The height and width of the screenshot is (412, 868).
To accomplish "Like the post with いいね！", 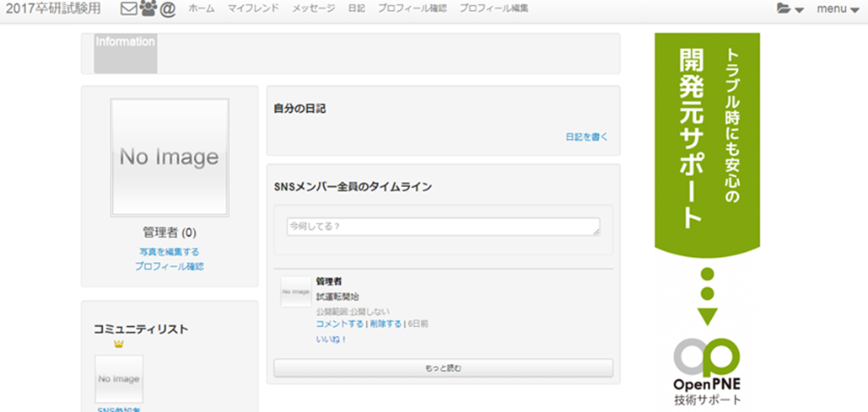I will pos(332,339).
